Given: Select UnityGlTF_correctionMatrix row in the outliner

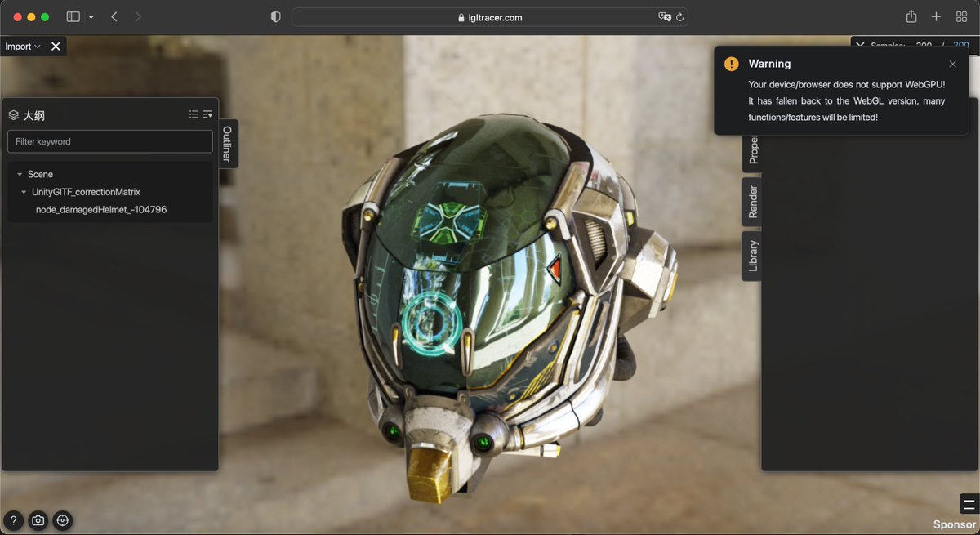Looking at the screenshot, I should pos(110,192).
